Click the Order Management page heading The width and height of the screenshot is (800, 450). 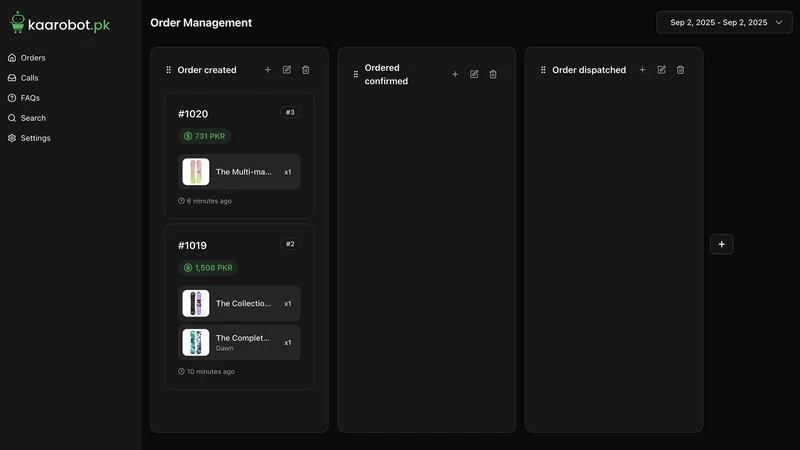click(201, 22)
